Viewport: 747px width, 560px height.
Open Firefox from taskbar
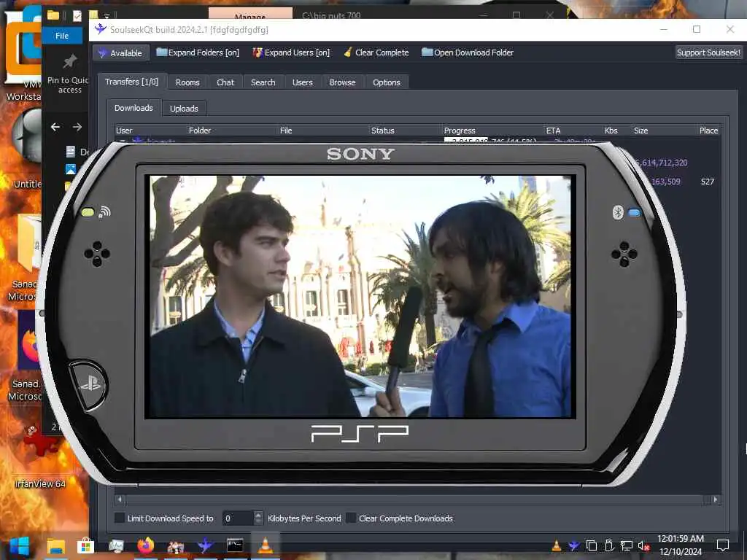145,545
